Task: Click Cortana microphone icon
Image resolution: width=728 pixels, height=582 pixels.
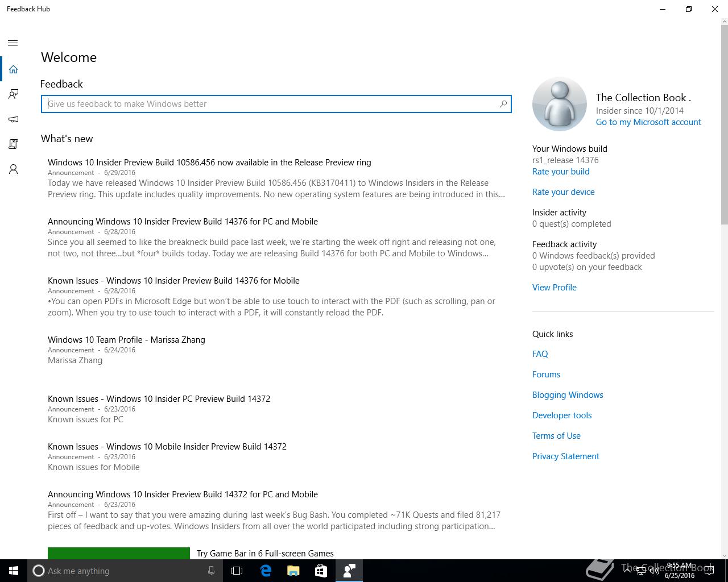Action: tap(211, 571)
